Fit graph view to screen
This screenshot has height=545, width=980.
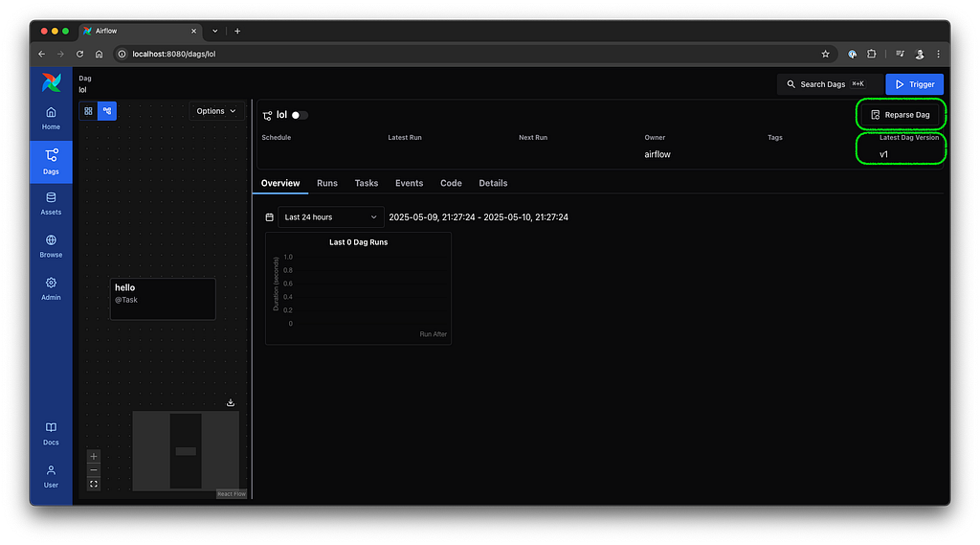point(94,485)
